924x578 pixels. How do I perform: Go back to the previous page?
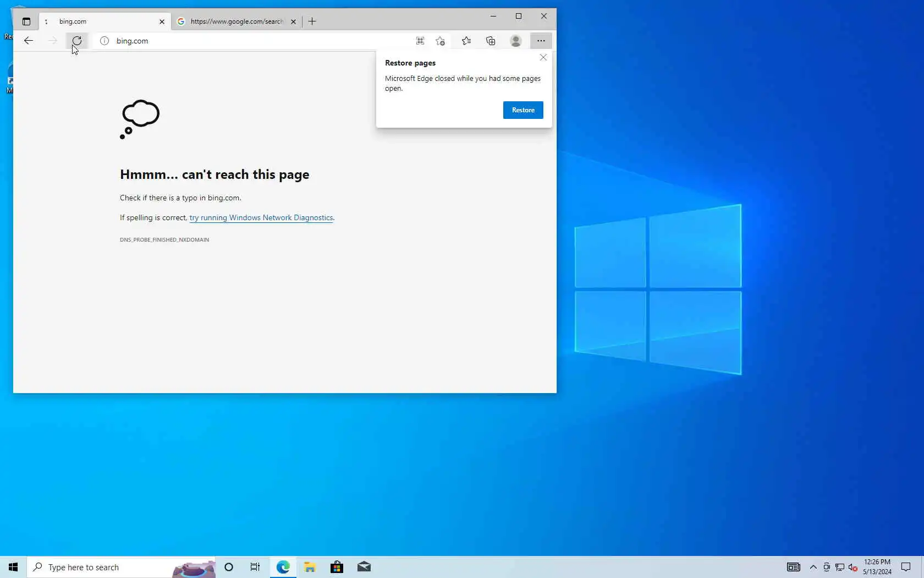click(x=29, y=41)
